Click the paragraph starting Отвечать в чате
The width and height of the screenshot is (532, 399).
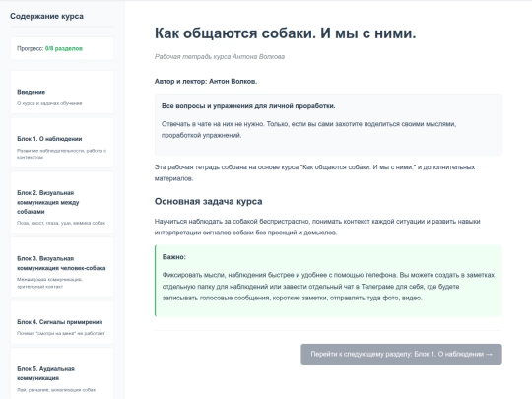pos(308,130)
